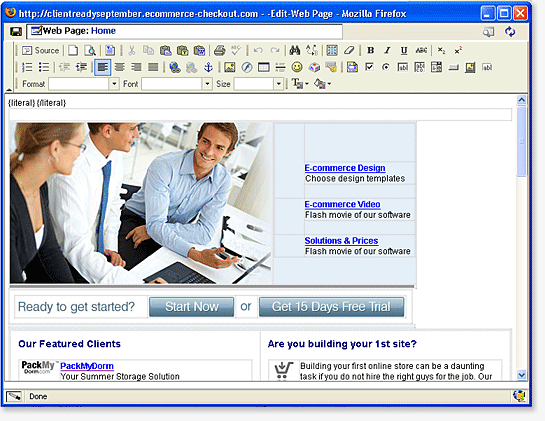Click Paste from Word icon

tap(199, 51)
